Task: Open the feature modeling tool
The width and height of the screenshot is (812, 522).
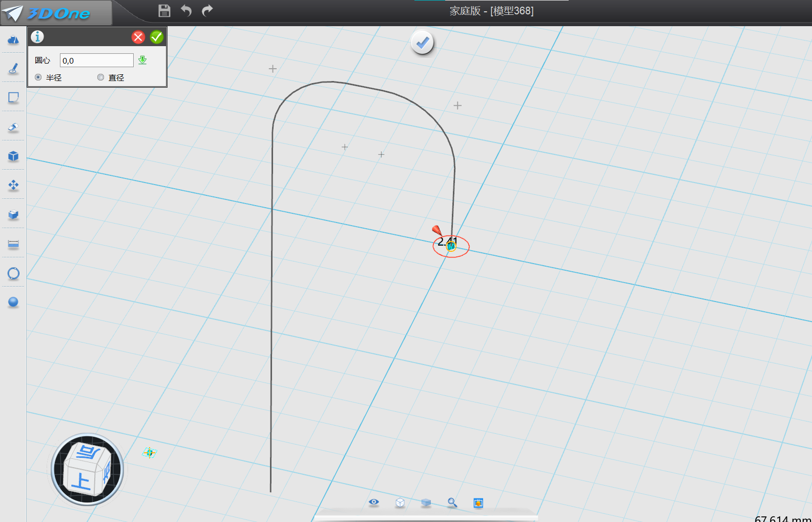Action: pos(13,127)
